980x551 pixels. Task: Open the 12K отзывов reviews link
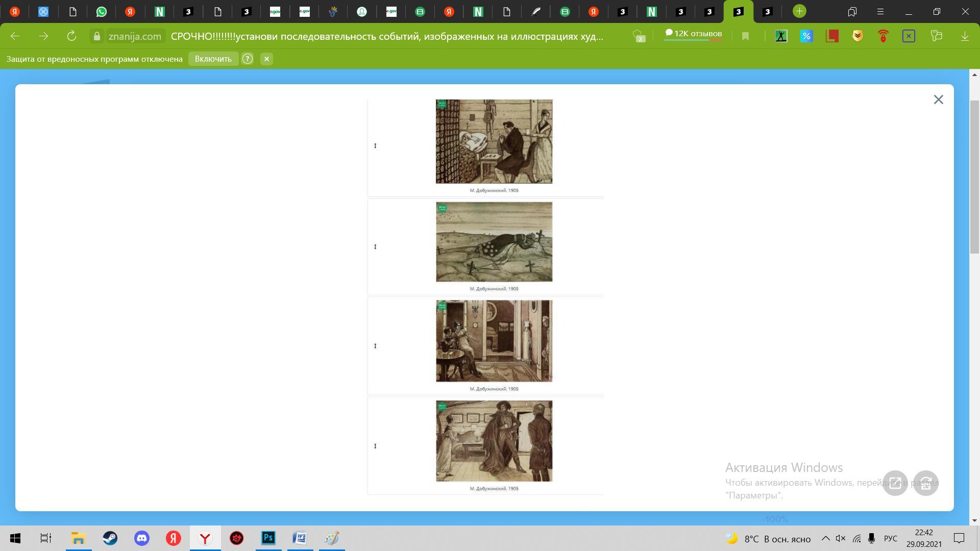693,34
